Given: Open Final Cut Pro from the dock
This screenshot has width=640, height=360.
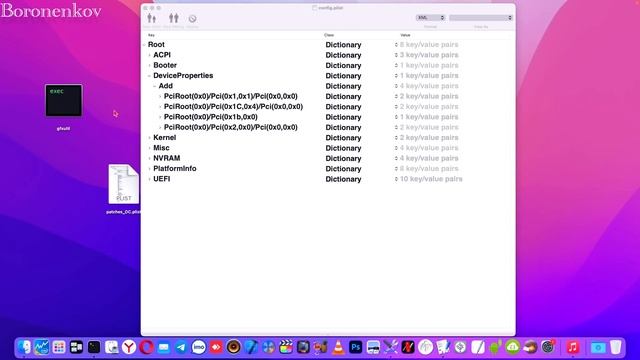Looking at the screenshot, I should coord(286,347).
